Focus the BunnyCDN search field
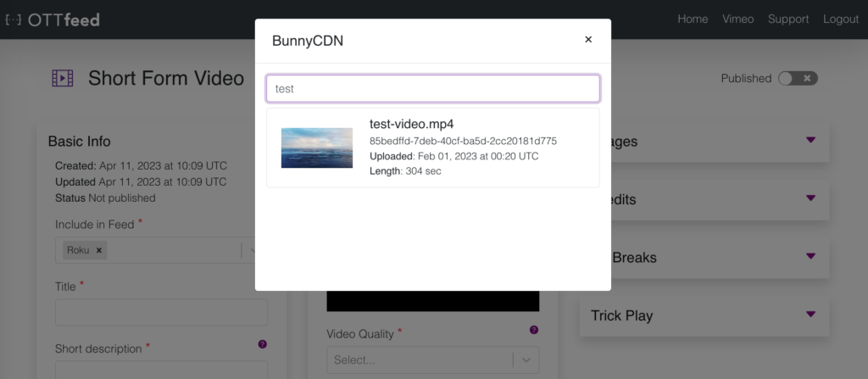 pyautogui.click(x=433, y=89)
